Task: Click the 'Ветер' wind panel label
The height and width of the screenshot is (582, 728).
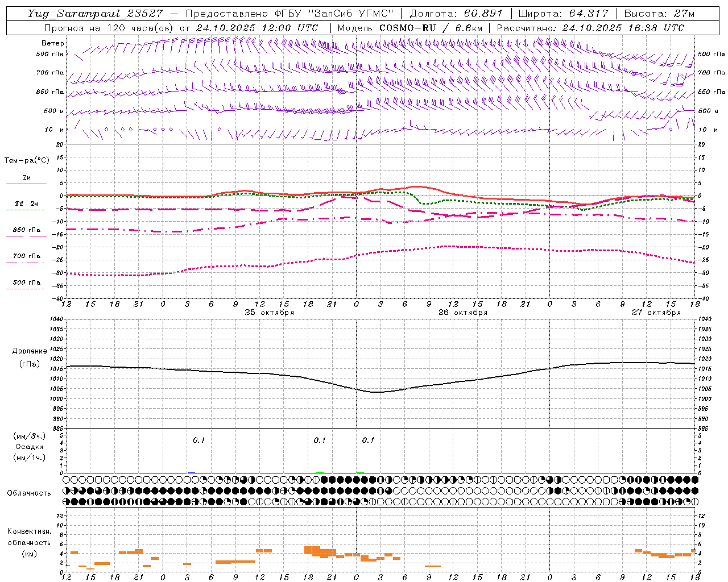Action: 53,43
